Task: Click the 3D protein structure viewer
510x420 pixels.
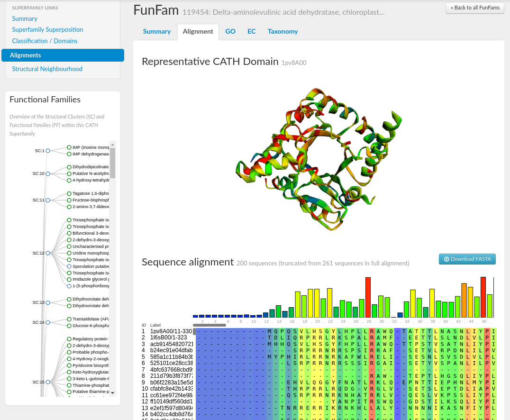Action: click(x=319, y=159)
